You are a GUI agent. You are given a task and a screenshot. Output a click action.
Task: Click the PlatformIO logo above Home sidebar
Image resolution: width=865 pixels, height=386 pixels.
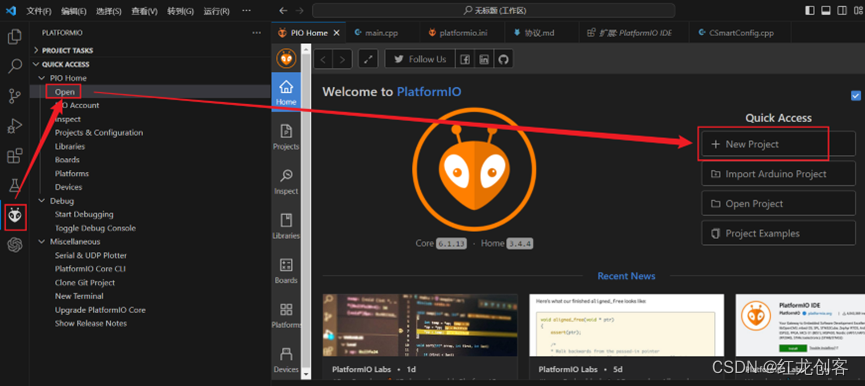click(x=286, y=58)
